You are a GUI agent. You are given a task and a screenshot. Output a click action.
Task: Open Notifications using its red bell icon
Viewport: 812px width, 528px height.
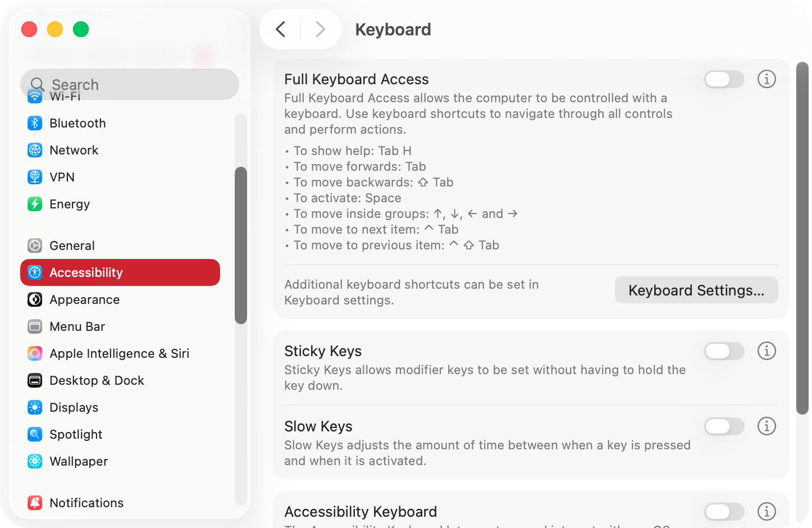[x=35, y=503]
